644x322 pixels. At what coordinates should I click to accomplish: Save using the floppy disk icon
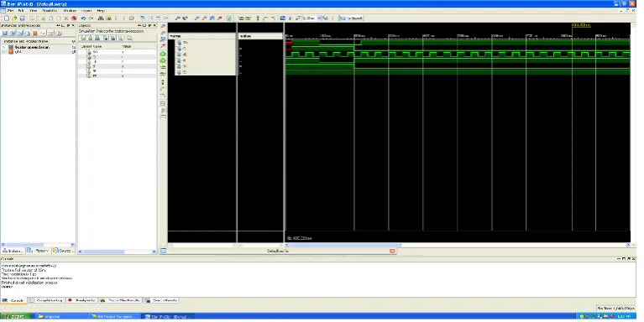tap(22, 18)
